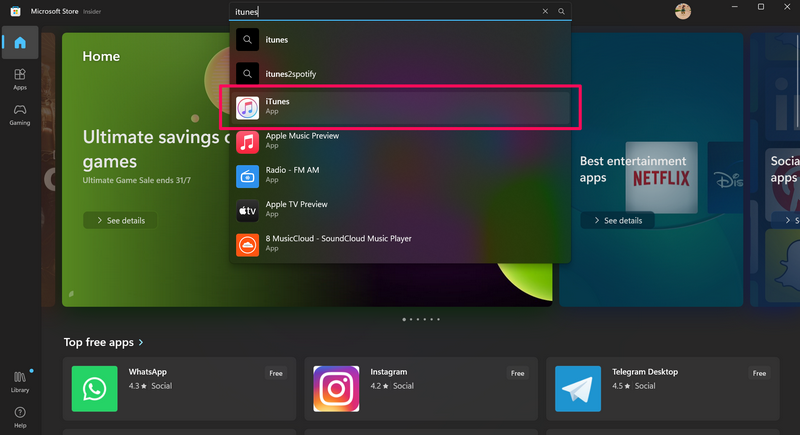Click the Free button on Instagram

(x=517, y=373)
